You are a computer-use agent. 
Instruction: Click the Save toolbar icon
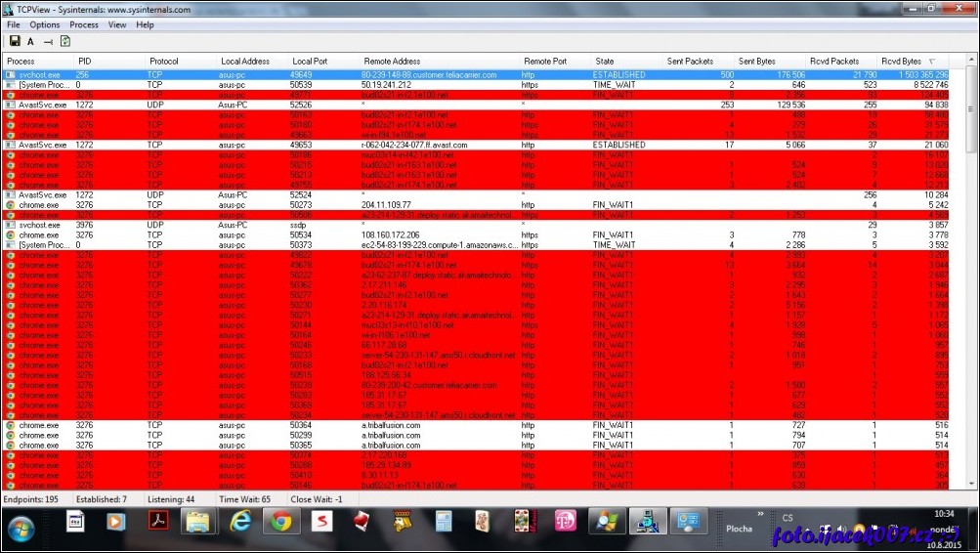(15, 41)
